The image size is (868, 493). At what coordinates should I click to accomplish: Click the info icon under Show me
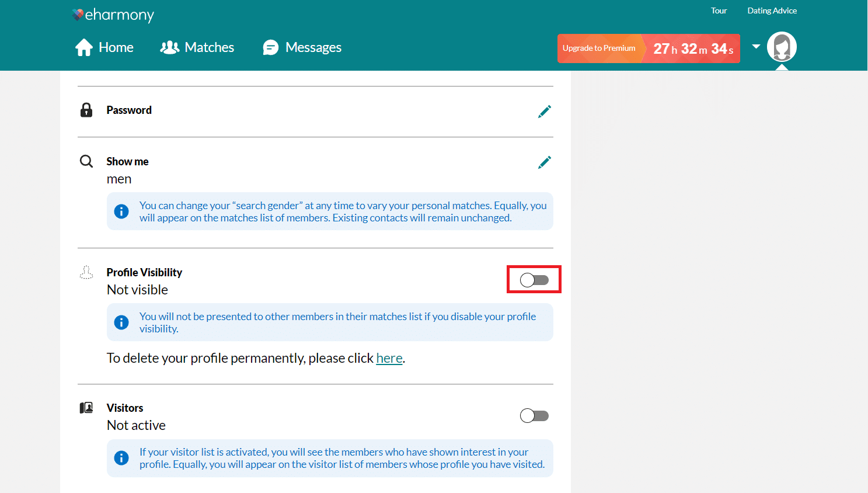(x=121, y=211)
